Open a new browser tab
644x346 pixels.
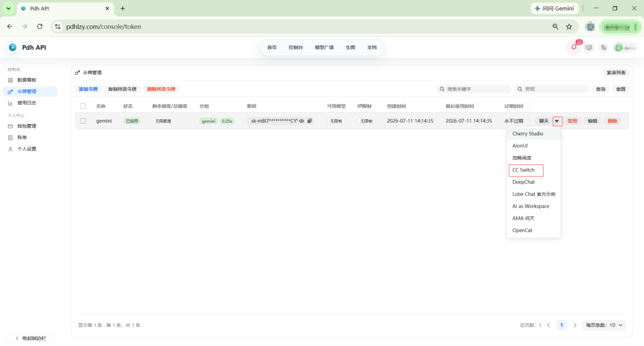pyautogui.click(x=122, y=9)
